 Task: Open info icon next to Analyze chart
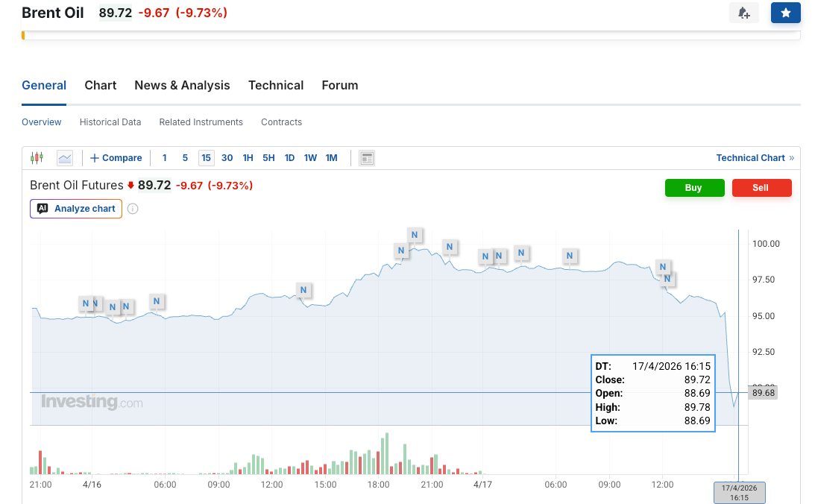[133, 209]
